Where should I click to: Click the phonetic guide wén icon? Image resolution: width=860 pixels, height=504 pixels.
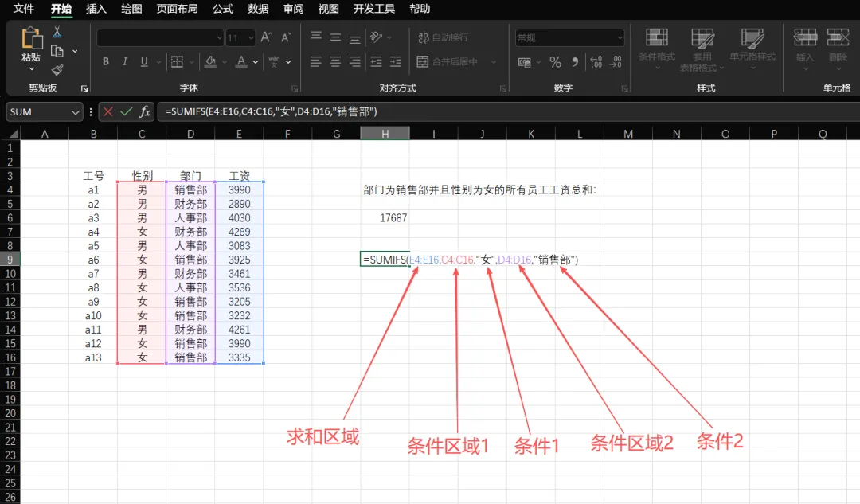pos(274,61)
